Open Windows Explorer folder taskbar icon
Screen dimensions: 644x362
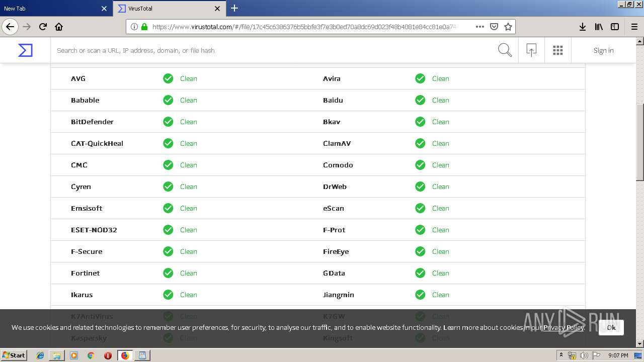57,355
